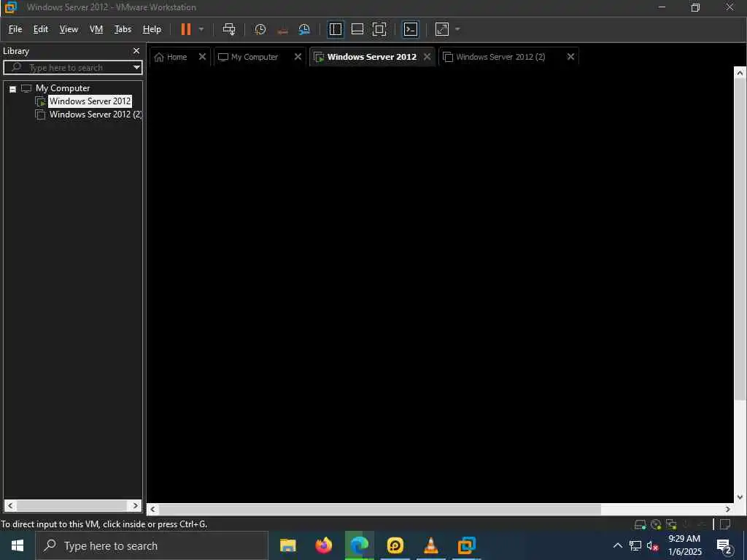The image size is (747, 560).
Task: Open the snapshot manager
Action: pyautogui.click(x=304, y=29)
